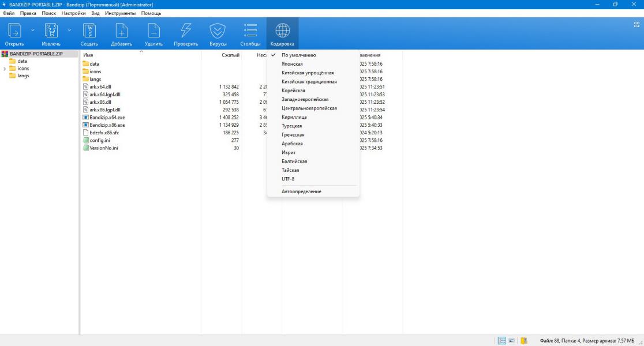This screenshot has width=644, height=346.
Task: Expand the icons folder in the tree
Action: point(5,69)
